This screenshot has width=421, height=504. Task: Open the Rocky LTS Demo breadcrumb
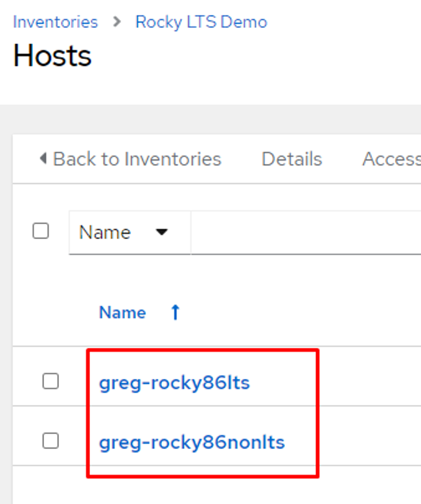point(201,22)
